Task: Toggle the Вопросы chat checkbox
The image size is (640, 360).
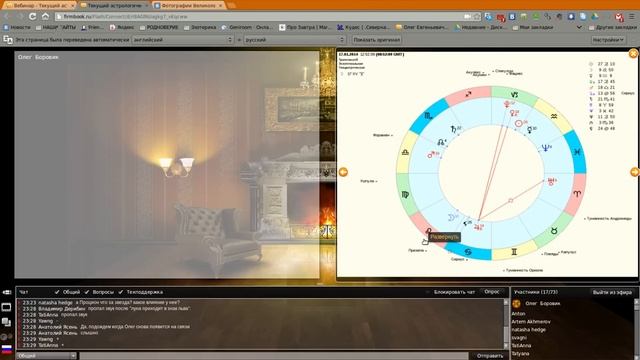Action: pyautogui.click(x=87, y=292)
